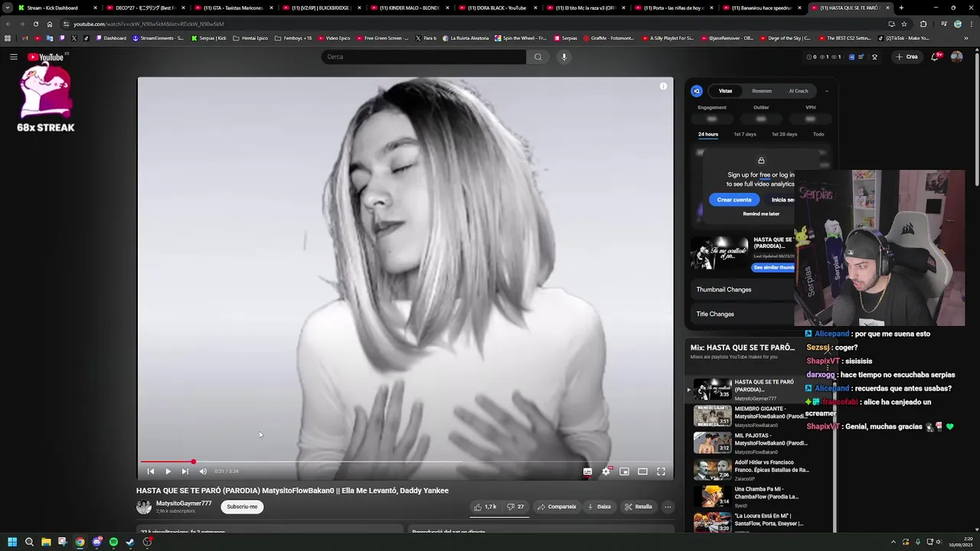Open the account avatar menu
Image resolution: width=980 pixels, height=551 pixels.
tap(956, 57)
